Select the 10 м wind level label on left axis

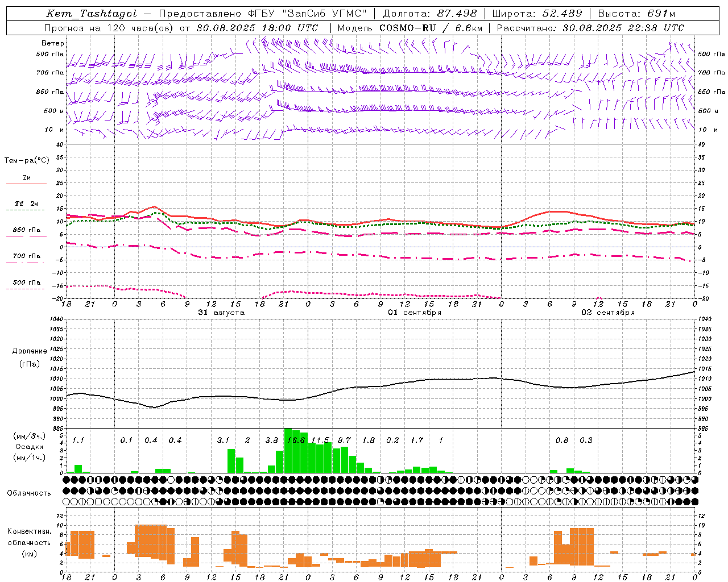55,130
